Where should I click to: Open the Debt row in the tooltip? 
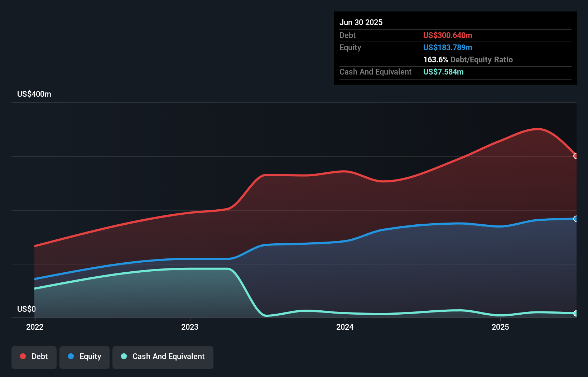347,35
